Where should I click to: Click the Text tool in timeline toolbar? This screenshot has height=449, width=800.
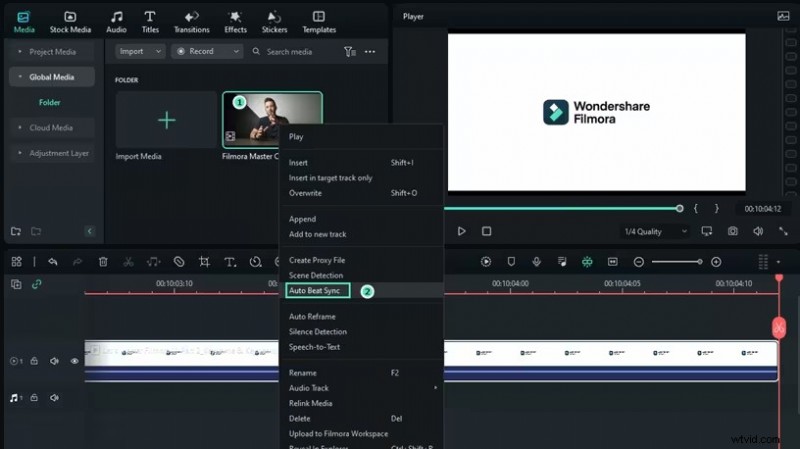coord(229,262)
